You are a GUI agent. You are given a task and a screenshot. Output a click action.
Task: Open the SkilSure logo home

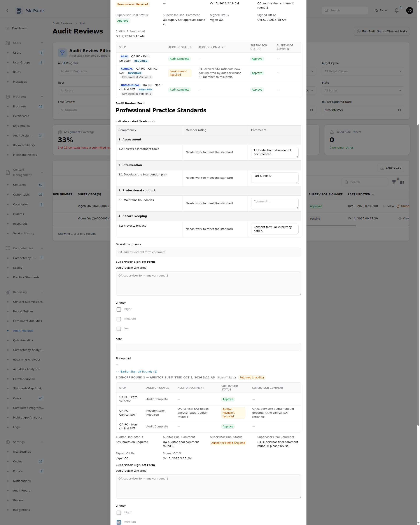point(30,10)
